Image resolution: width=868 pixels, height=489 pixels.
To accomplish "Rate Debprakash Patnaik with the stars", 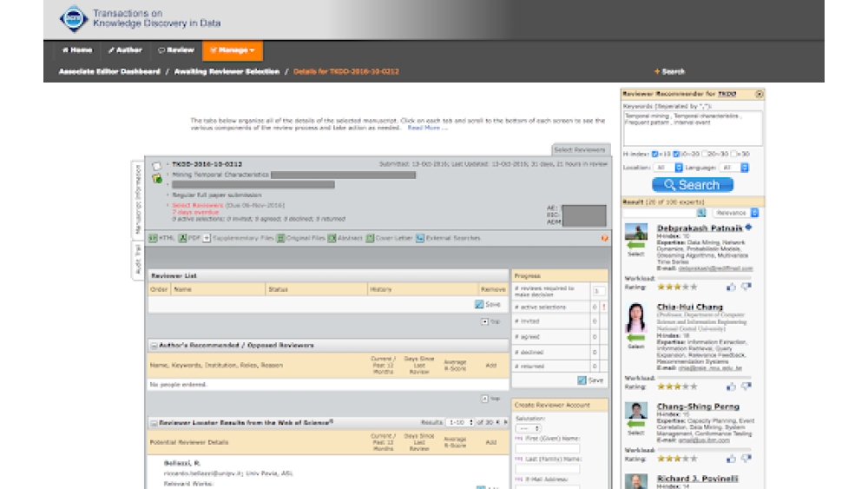I will click(x=677, y=287).
